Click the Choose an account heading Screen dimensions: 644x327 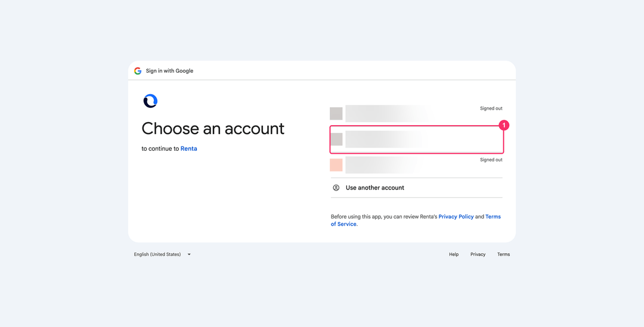(213, 129)
